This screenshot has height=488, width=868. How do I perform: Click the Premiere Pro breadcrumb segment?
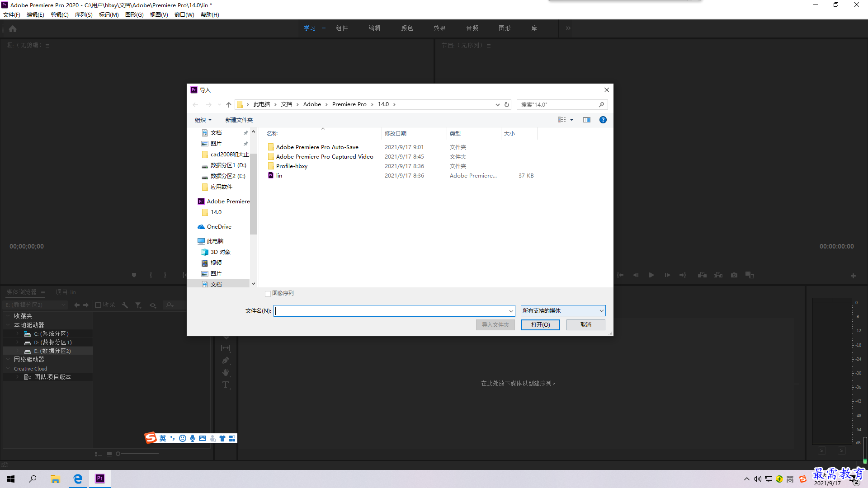point(349,104)
